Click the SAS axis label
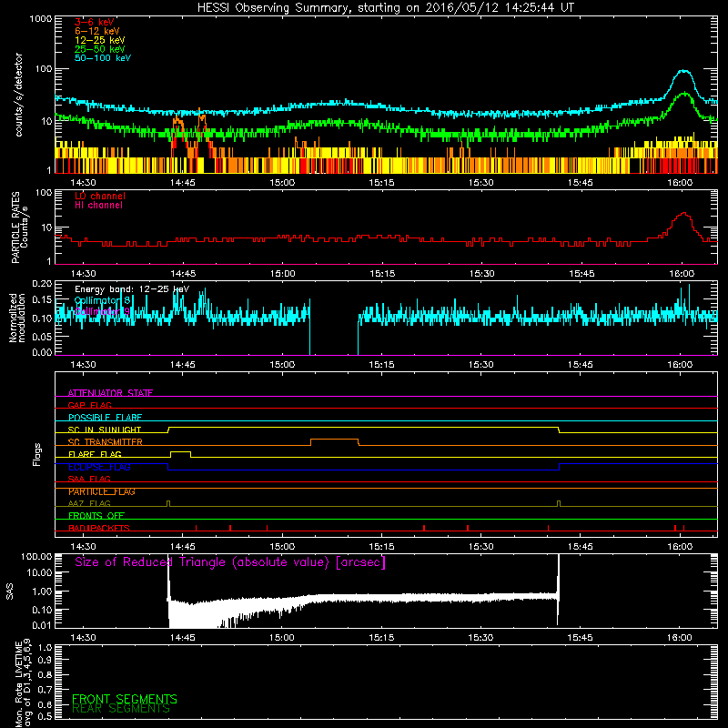 [x=10, y=591]
